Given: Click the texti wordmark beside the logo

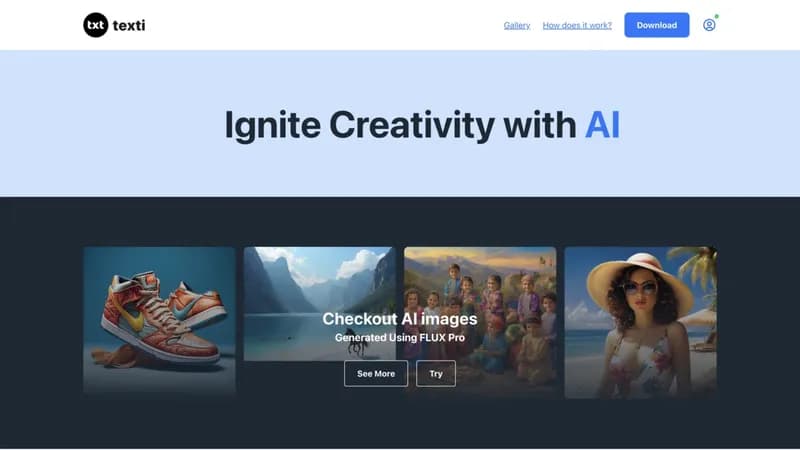Looking at the screenshot, I should click(129, 25).
